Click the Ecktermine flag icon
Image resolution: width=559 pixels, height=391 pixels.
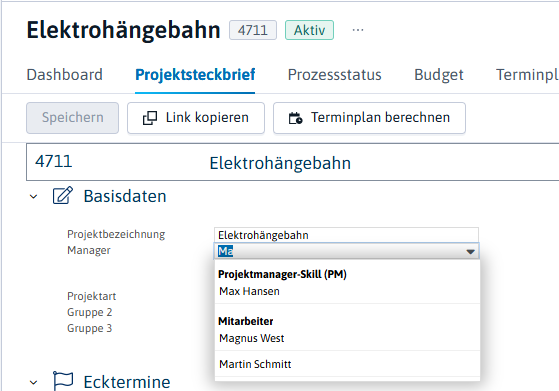click(x=63, y=381)
